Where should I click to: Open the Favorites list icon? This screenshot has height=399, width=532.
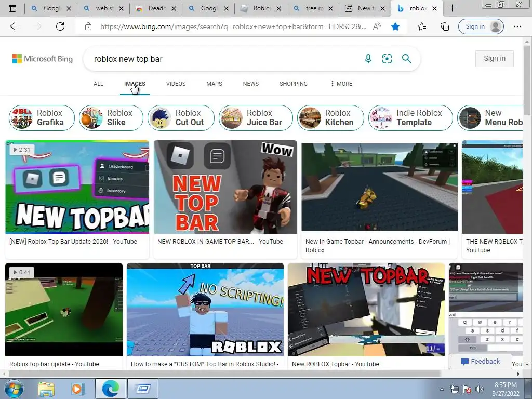pyautogui.click(x=422, y=26)
